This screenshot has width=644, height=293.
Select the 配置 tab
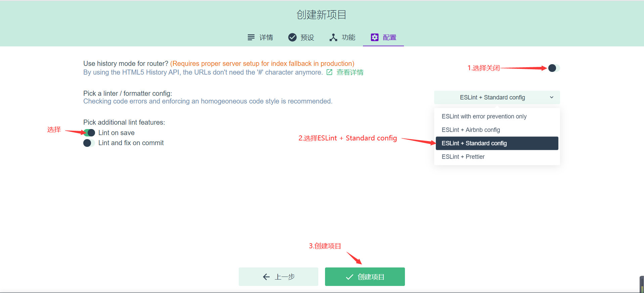point(383,37)
